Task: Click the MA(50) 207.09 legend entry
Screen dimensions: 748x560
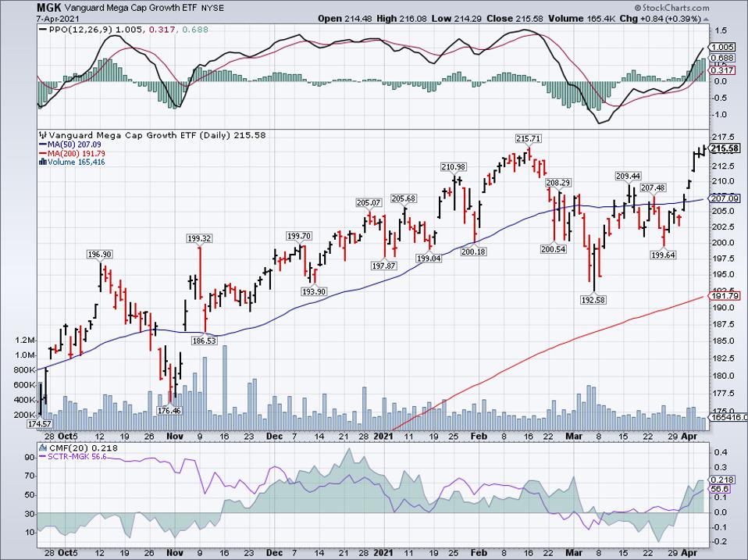Action: tap(70, 144)
